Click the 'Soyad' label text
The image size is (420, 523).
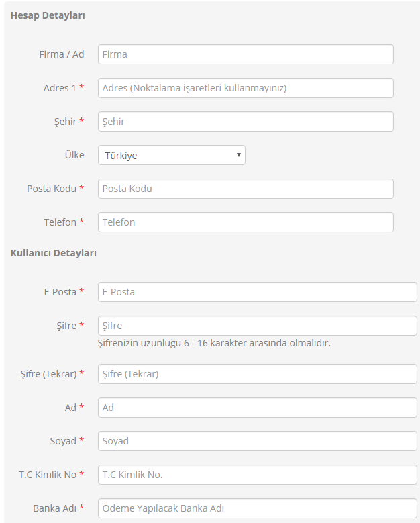(x=63, y=441)
